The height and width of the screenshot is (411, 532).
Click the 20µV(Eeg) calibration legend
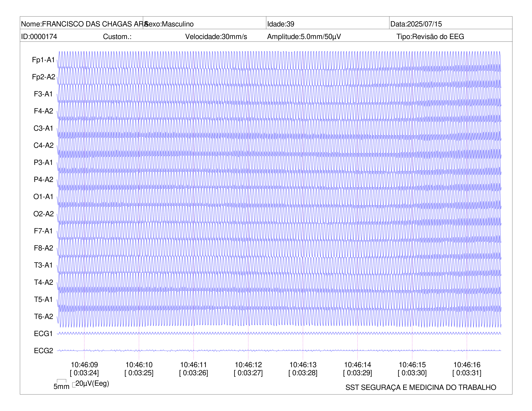point(91,383)
